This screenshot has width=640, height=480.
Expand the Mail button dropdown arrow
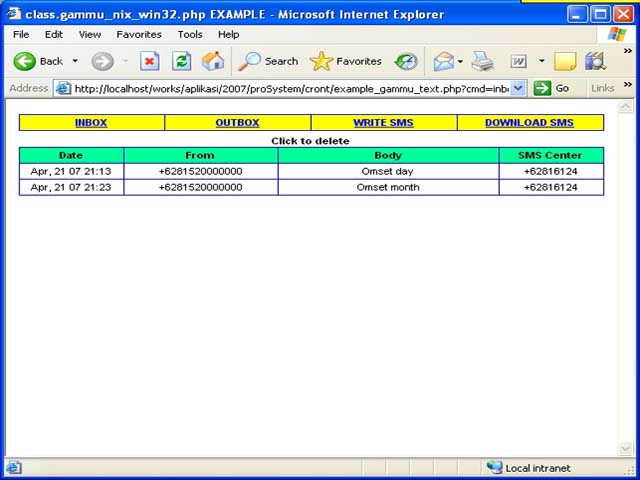[x=460, y=61]
